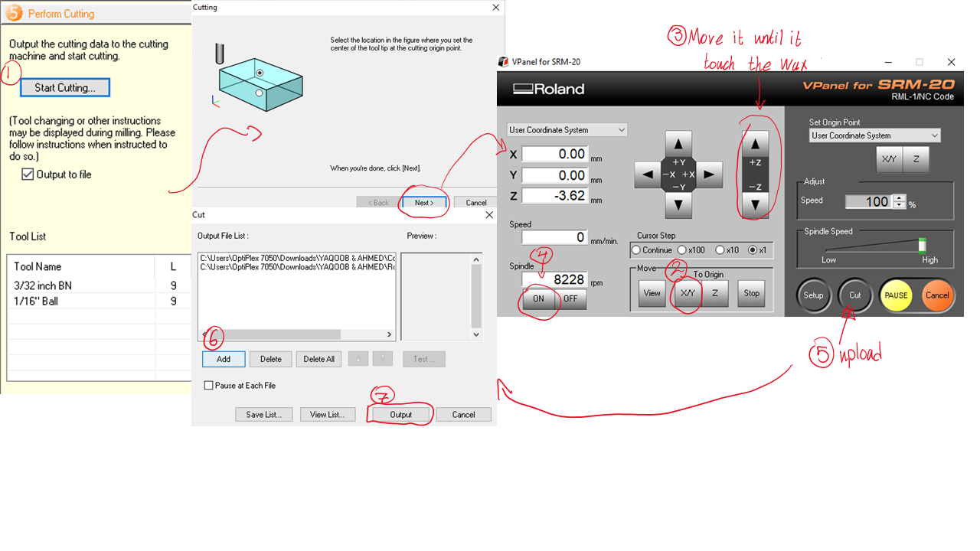This screenshot has width=980, height=551.
Task: Click Next in the Cutting dialog
Action: [424, 203]
